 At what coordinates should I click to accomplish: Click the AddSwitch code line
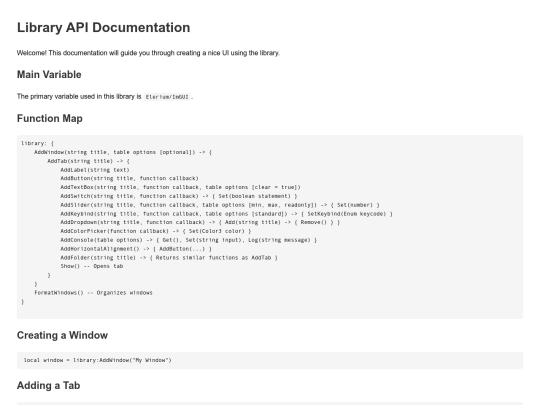[179, 196]
